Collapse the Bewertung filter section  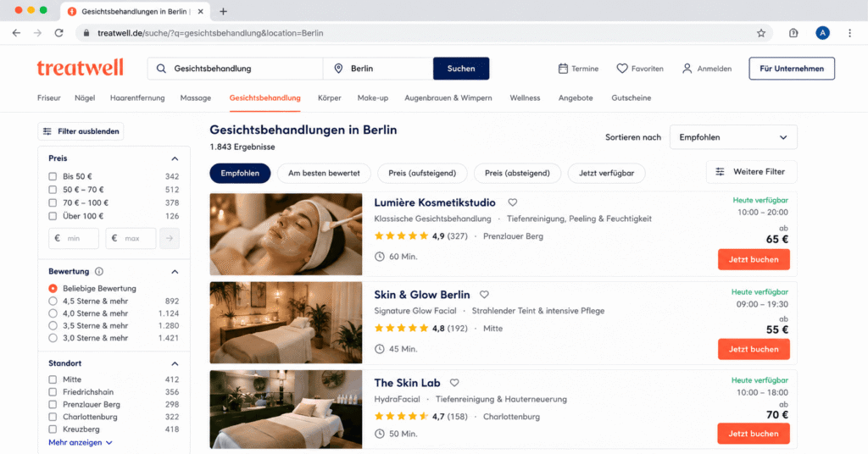[175, 272]
